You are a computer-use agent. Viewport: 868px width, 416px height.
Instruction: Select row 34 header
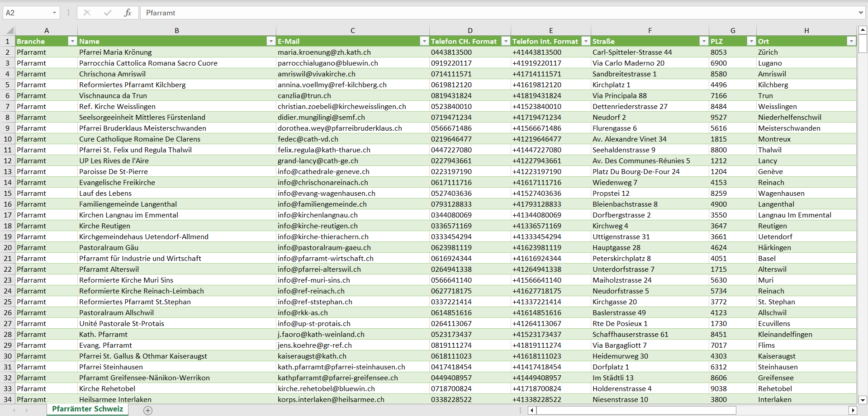pyautogui.click(x=8, y=399)
